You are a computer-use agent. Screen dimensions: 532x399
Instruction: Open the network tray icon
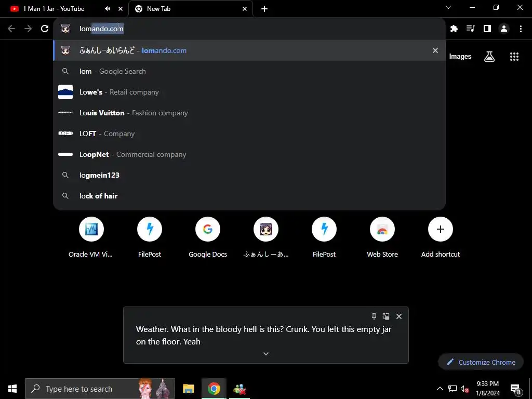453,389
